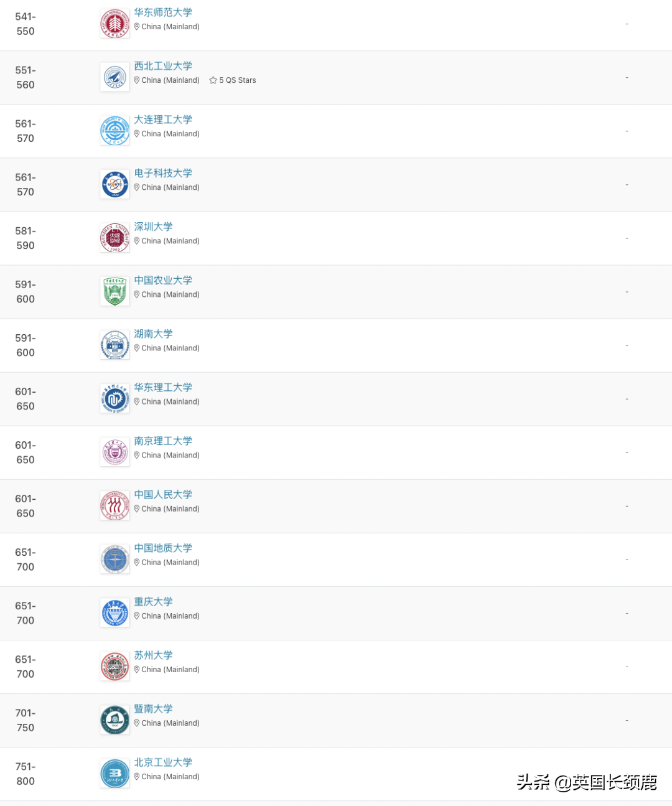
Task: Open the 中国地质大学 university link
Action: 163,548
